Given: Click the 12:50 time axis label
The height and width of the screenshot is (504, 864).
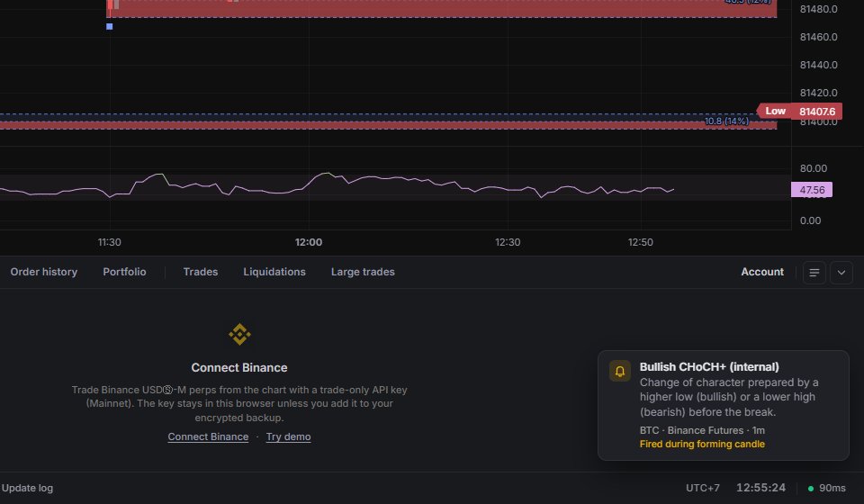Looking at the screenshot, I should 640,242.
